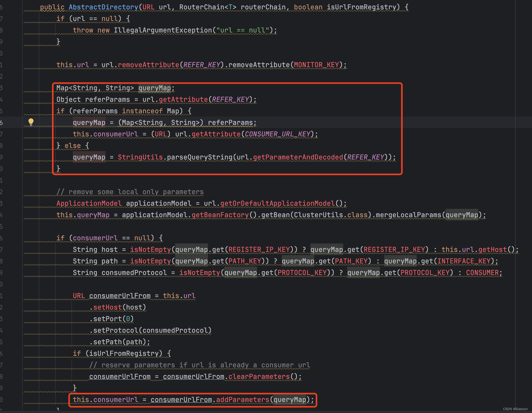
Task: Click isUrlFromRegistry in if condition
Action: click(124, 353)
